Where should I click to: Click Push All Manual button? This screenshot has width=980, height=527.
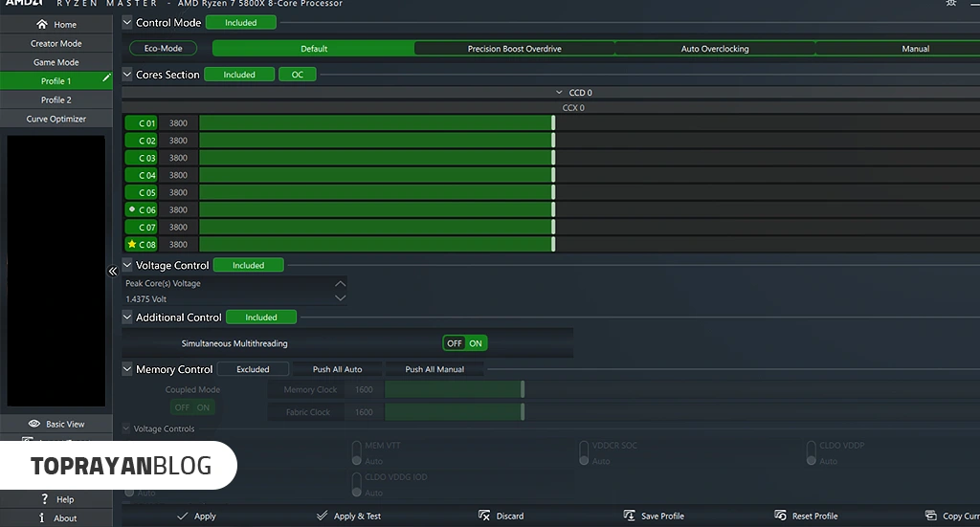click(x=434, y=369)
